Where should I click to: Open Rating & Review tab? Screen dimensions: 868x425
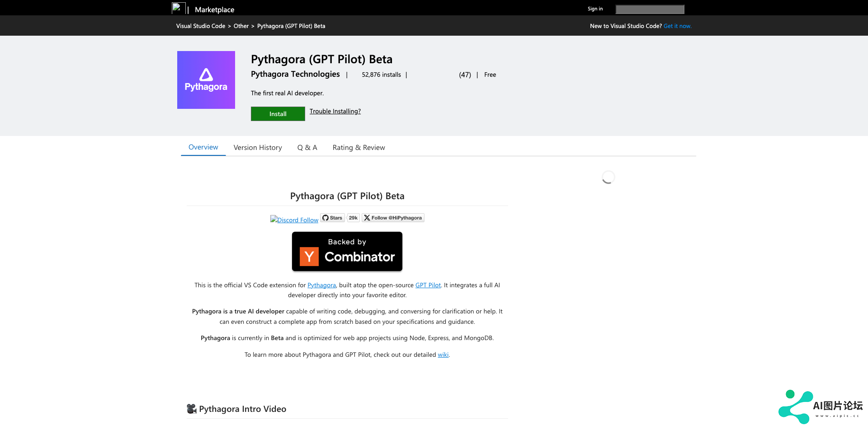(x=359, y=148)
